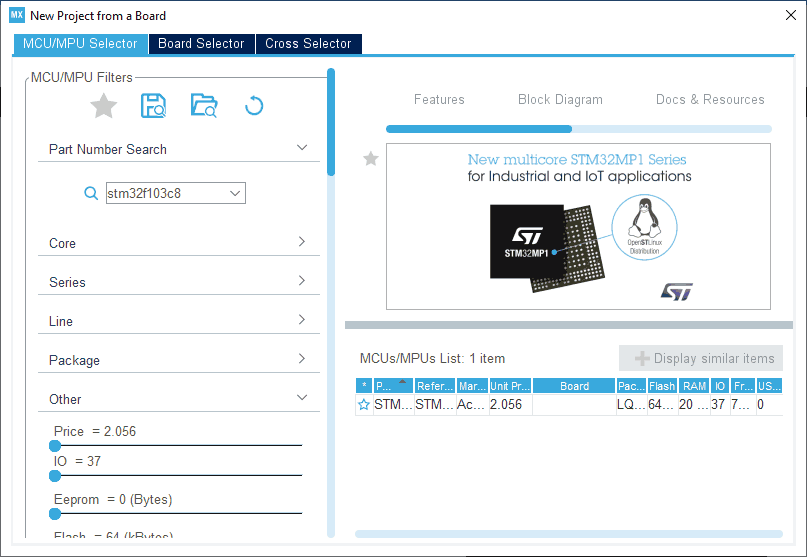The height and width of the screenshot is (557, 807).
Task: Select the 64... flash cell
Action: tap(662, 405)
